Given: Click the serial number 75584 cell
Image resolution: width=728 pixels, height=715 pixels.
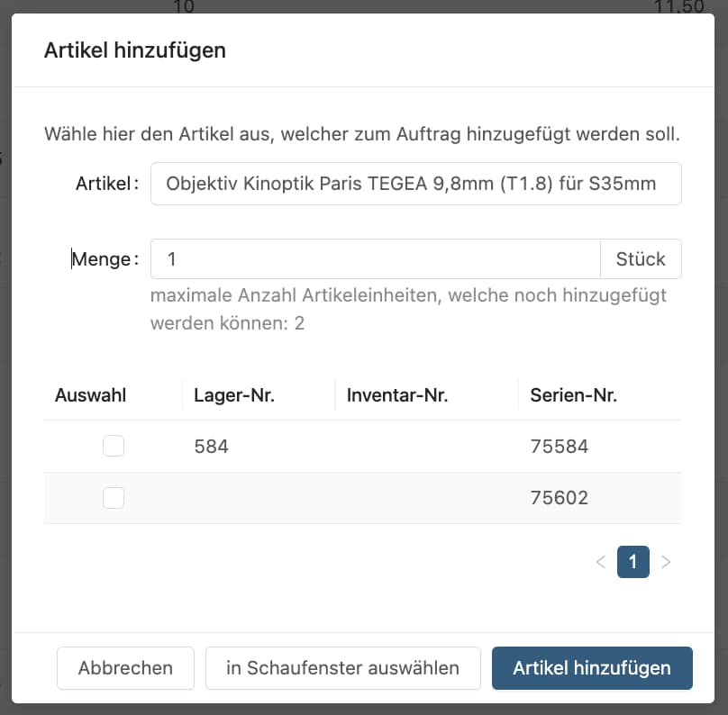Looking at the screenshot, I should pyautogui.click(x=559, y=446).
